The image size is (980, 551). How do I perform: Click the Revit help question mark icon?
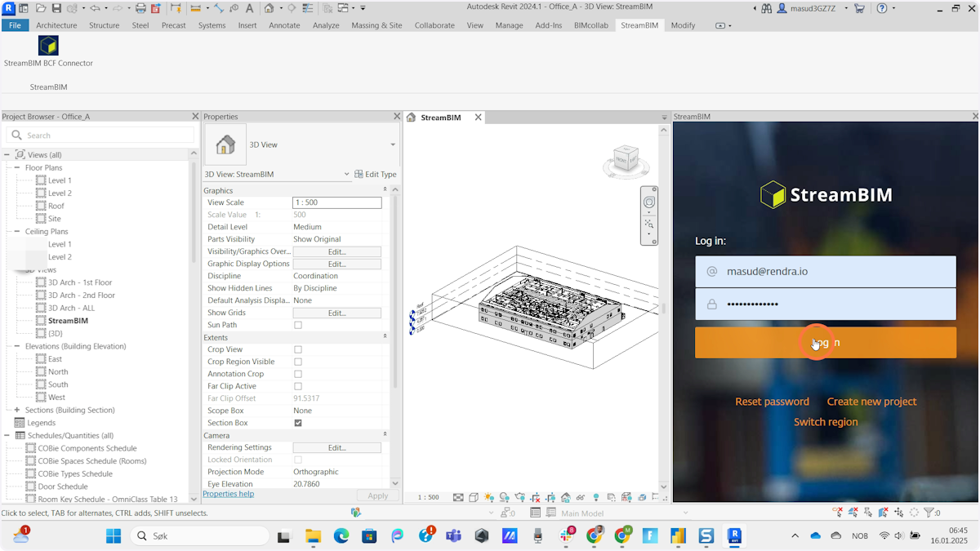tap(881, 8)
